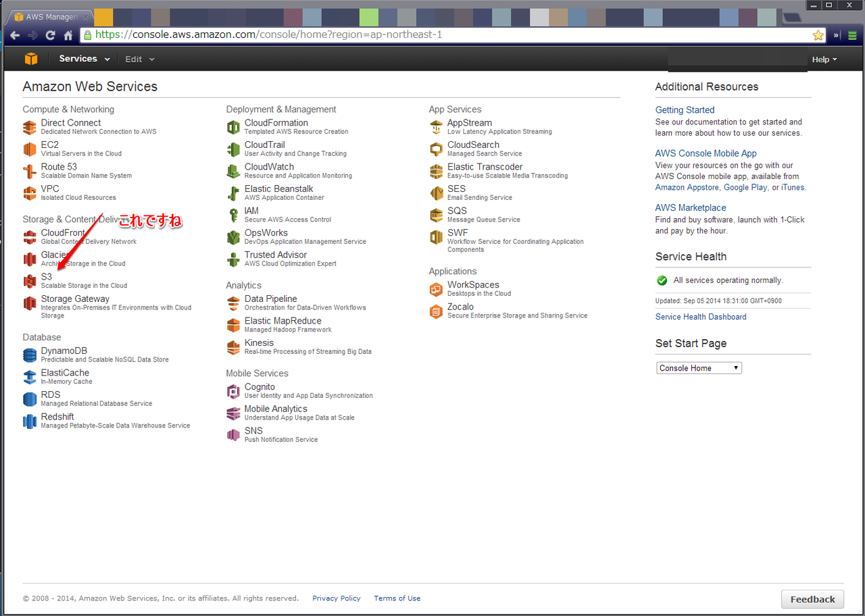Expand the Services dropdown menu
This screenshot has width=865, height=616.
[84, 59]
